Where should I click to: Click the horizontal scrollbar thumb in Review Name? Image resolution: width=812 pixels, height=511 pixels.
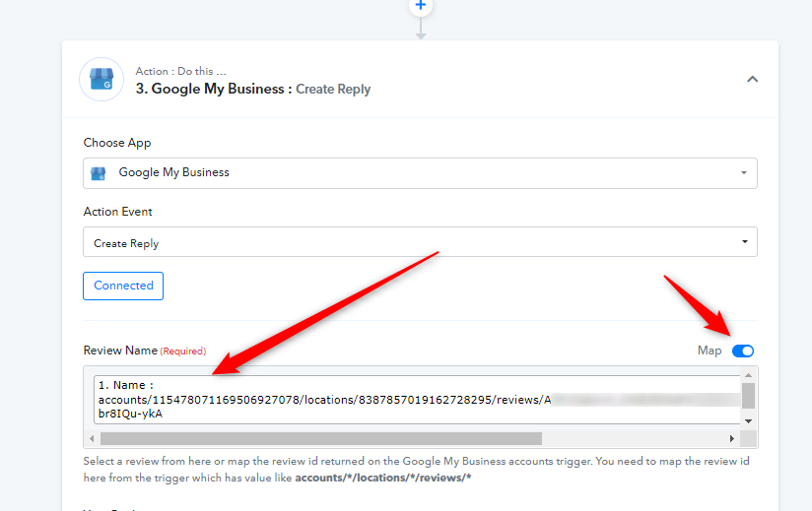[x=320, y=438]
